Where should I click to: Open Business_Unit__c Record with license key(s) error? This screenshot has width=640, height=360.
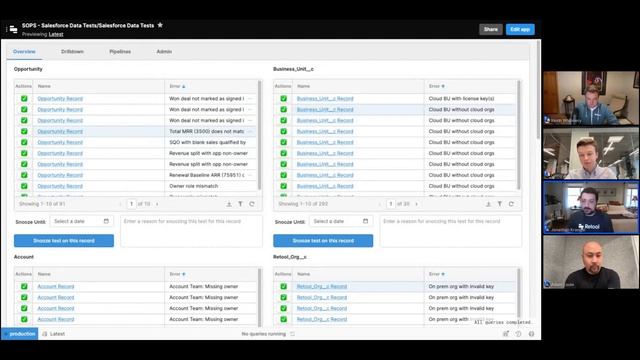[x=325, y=98]
